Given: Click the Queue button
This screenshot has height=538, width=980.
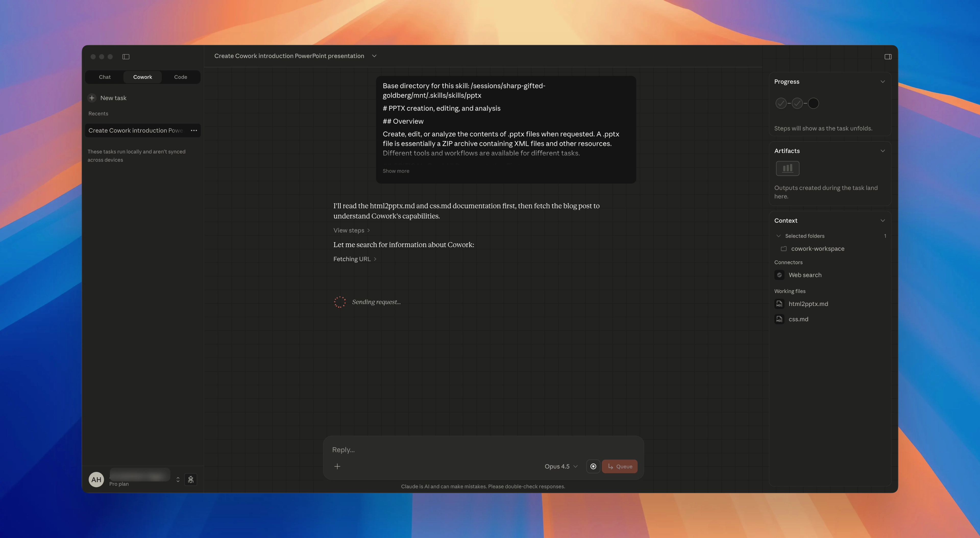Looking at the screenshot, I should pos(620,467).
